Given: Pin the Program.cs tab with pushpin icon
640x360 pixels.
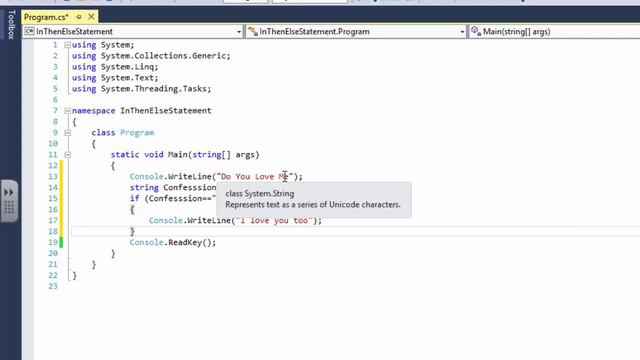Looking at the screenshot, I should point(79,17).
